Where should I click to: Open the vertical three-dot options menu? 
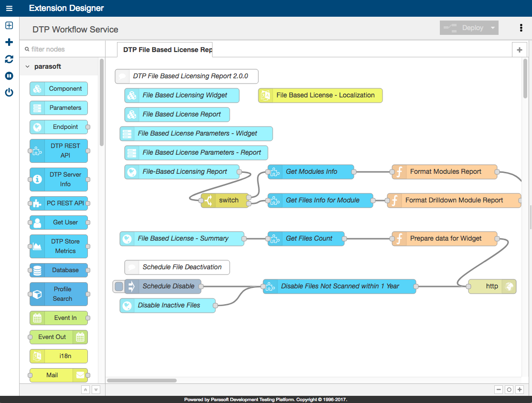click(521, 28)
